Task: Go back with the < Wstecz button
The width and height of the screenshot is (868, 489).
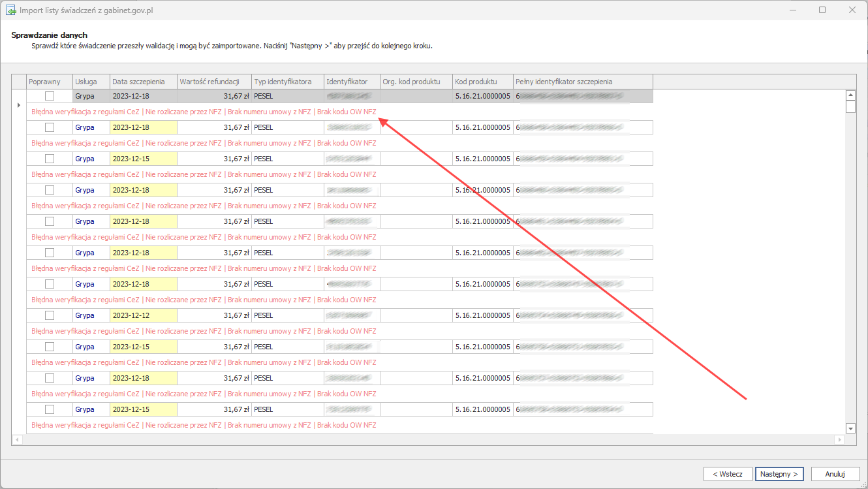Action: pos(728,474)
